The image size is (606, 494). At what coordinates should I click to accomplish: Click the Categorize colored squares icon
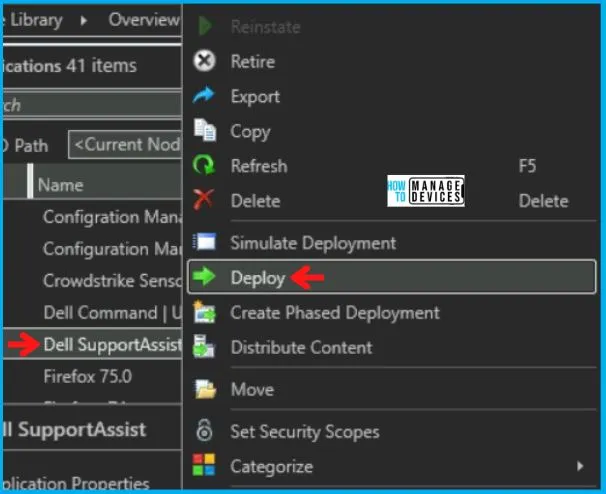coord(204,465)
